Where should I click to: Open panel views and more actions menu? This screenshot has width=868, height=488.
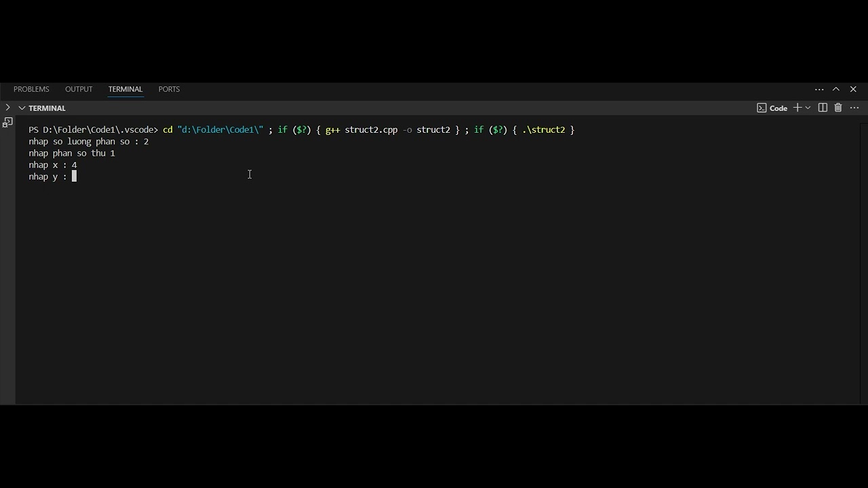(x=819, y=89)
